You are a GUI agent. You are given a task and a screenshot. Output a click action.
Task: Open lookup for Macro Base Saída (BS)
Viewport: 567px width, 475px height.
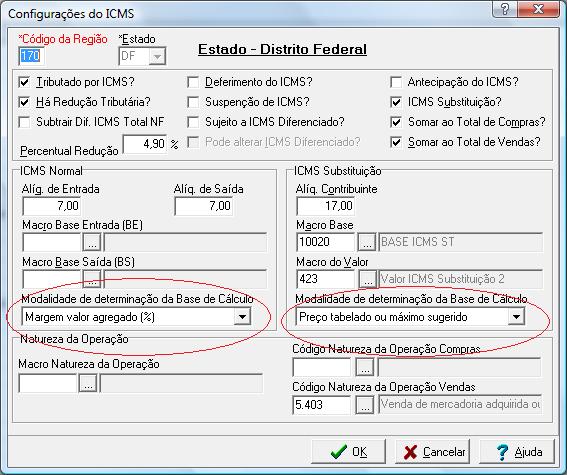coord(92,279)
